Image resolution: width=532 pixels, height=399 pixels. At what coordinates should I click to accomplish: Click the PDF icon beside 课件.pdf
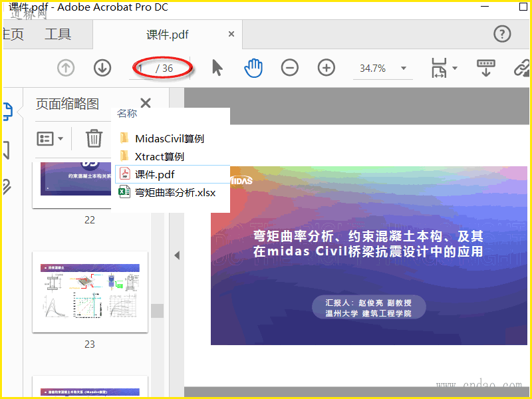coord(124,174)
